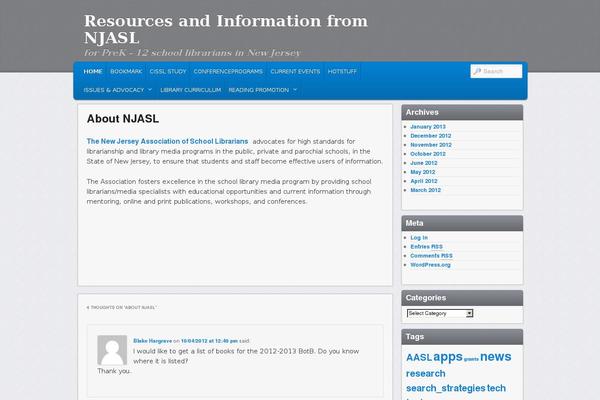Screen dimensions: 600x400
Task: Go to the Home menu item
Action: pyautogui.click(x=93, y=72)
